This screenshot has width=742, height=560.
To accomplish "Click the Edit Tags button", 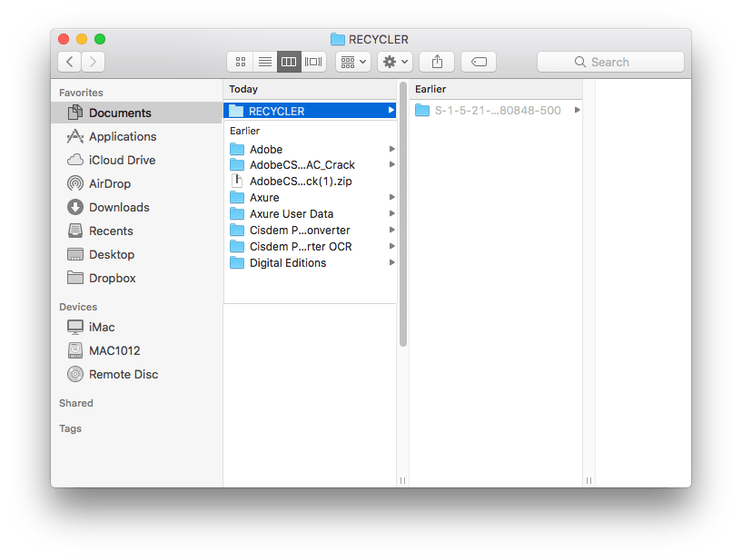I will click(479, 62).
